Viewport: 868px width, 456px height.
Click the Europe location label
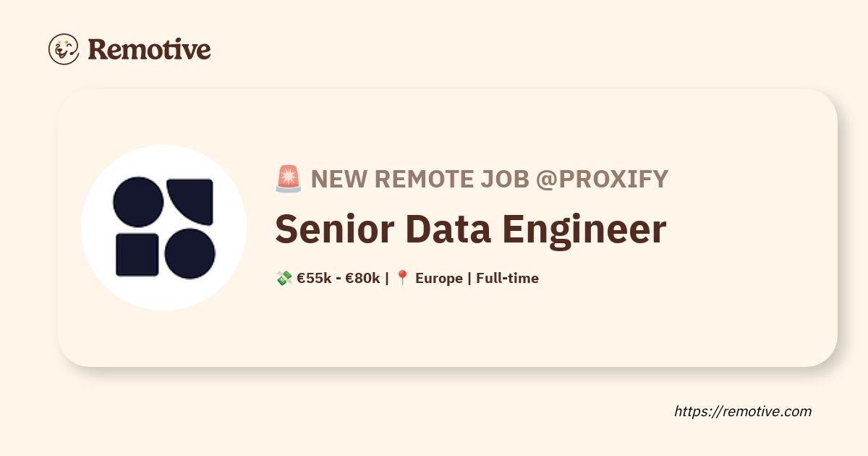[x=439, y=278]
